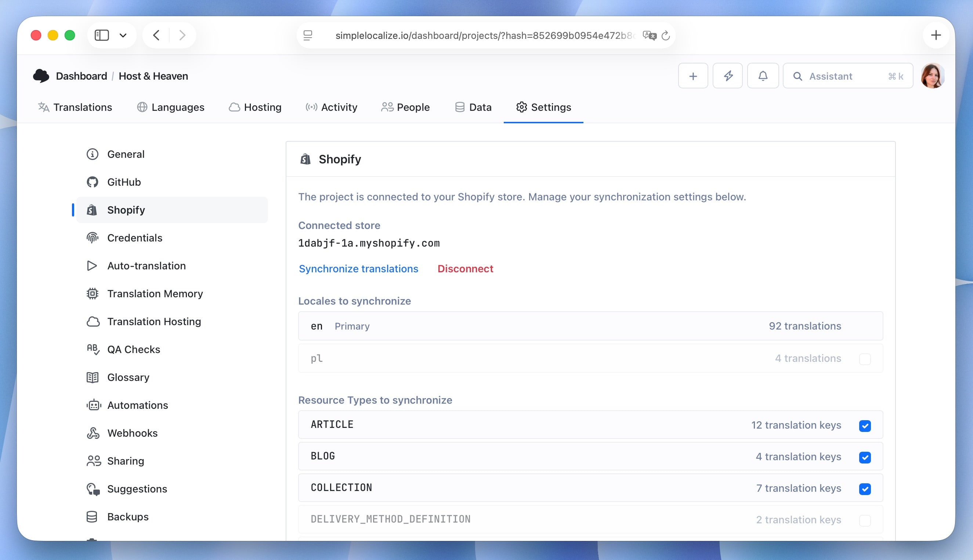Click Synchronize translations

359,269
